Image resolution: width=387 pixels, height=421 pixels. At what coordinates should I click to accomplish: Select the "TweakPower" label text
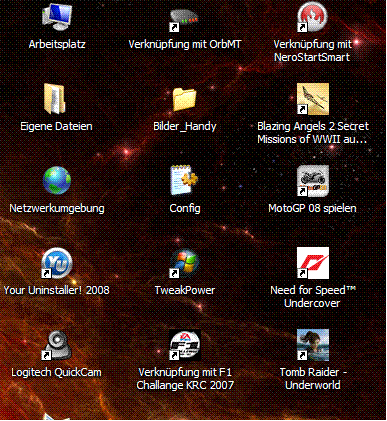click(185, 290)
